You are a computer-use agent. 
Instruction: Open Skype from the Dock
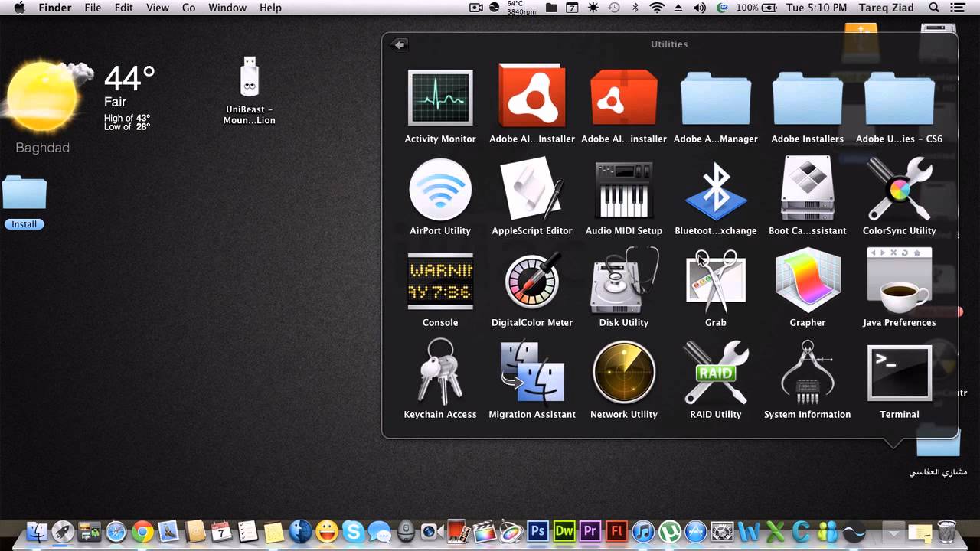coord(353,531)
